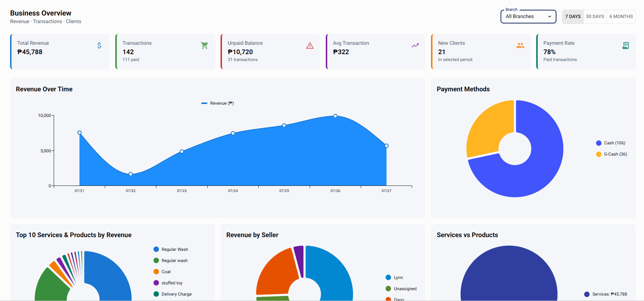Toggle the Cash (106) legend entry

pyautogui.click(x=611, y=143)
